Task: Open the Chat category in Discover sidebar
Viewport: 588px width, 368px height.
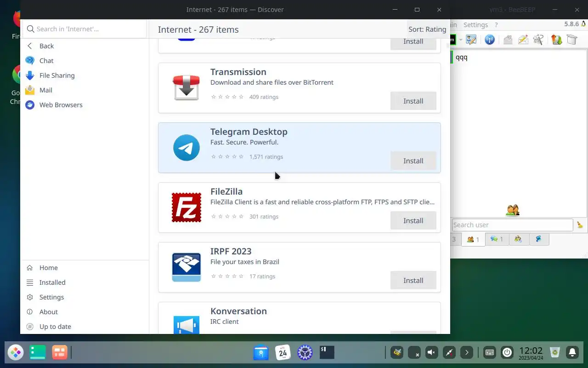Action: tap(85, 61)
